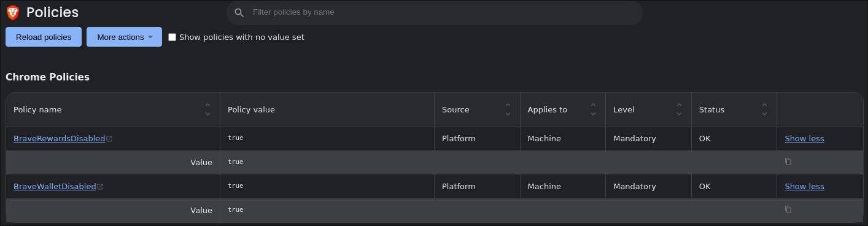
Task: Click the search magnifier icon
Action: (x=239, y=12)
